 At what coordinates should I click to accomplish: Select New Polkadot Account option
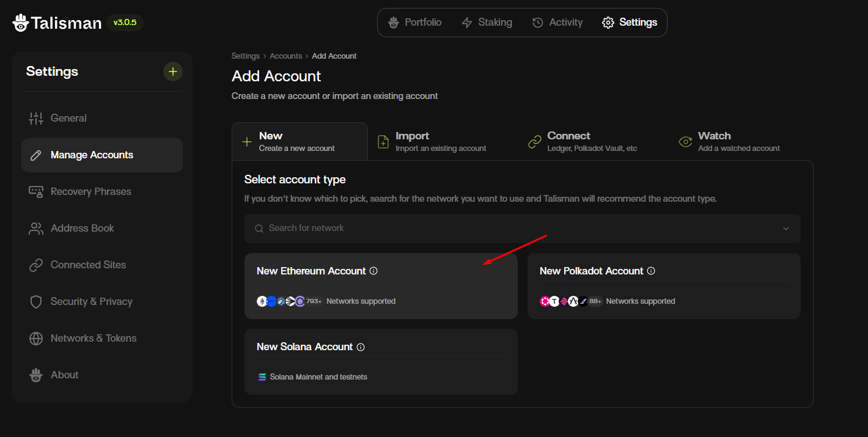tap(664, 285)
